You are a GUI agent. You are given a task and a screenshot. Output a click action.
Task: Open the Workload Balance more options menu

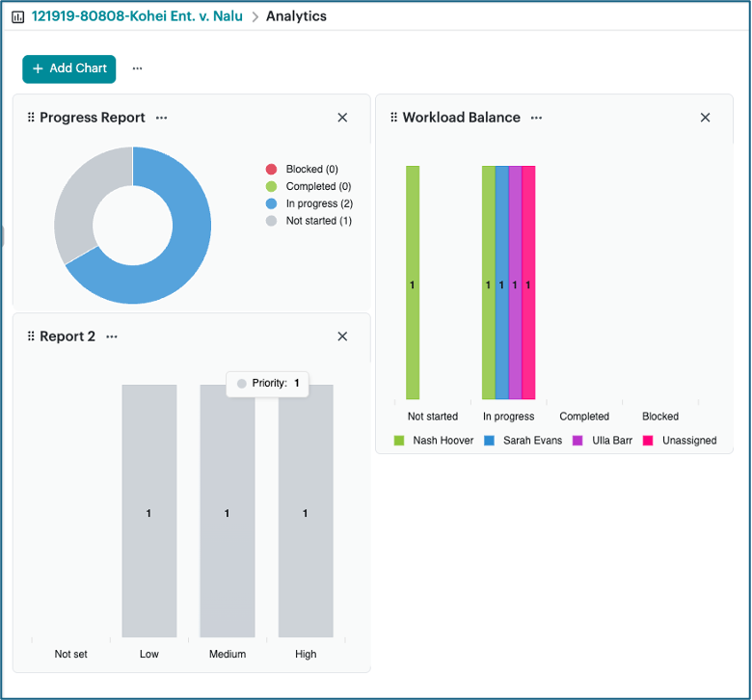[536, 118]
